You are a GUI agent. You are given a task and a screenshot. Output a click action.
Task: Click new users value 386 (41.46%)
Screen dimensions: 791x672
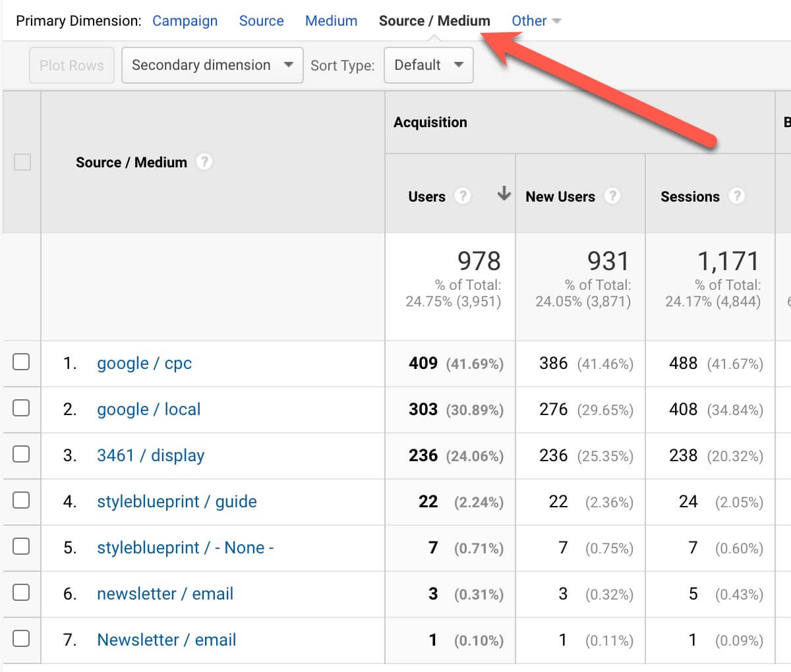point(586,364)
